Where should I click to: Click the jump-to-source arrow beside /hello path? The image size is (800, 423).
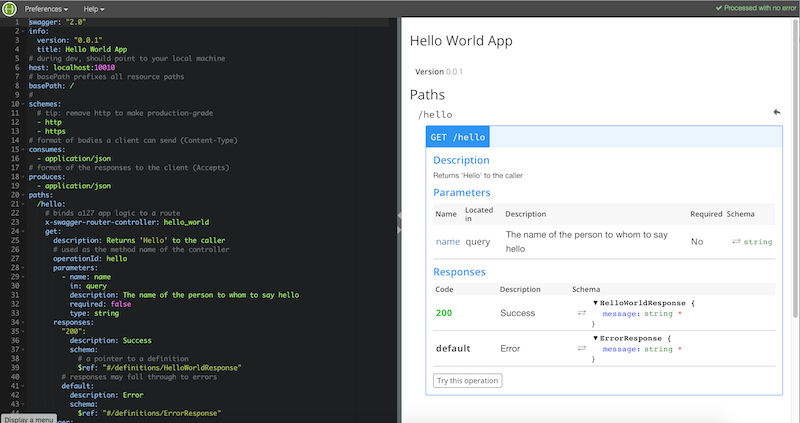click(x=777, y=112)
